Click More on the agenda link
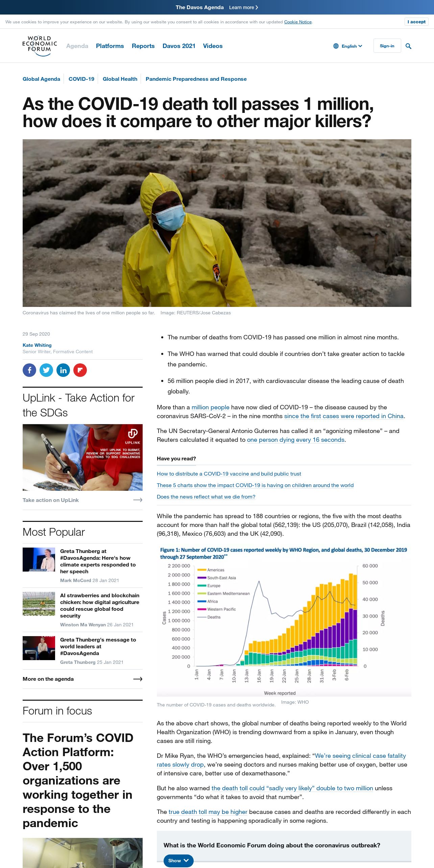The height and width of the screenshot is (868, 434). click(48, 679)
